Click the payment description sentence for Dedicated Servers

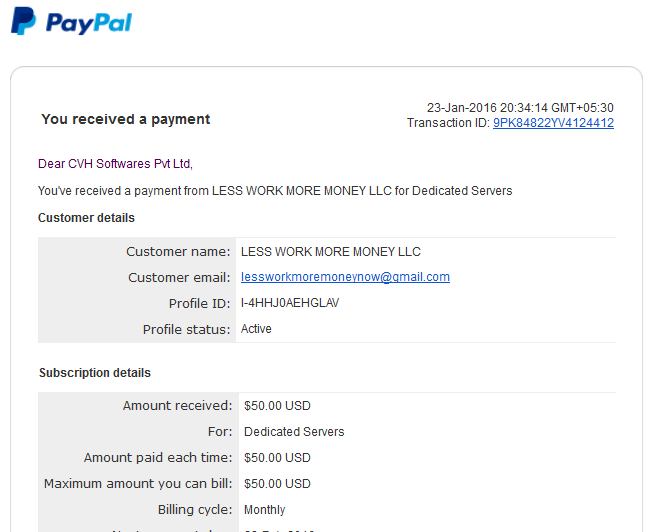(x=275, y=191)
